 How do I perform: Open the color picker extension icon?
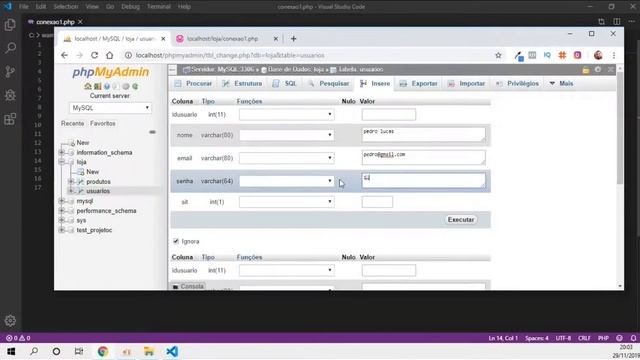point(518,56)
